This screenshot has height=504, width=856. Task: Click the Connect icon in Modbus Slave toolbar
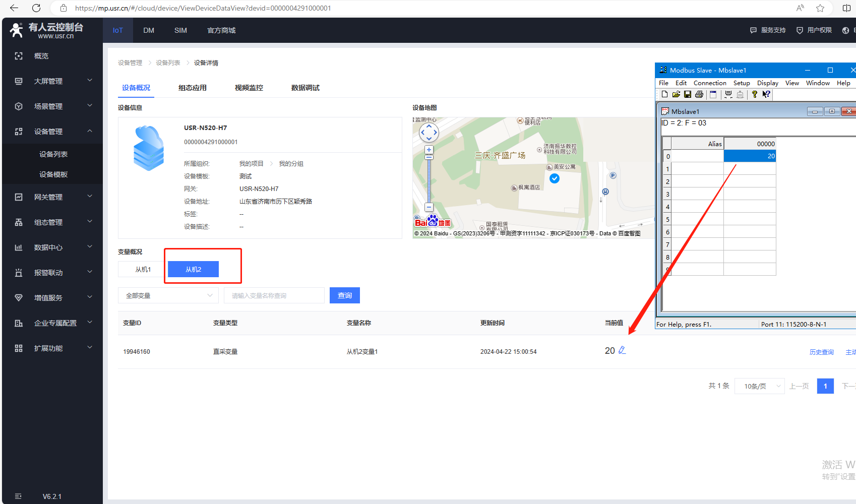pyautogui.click(x=728, y=94)
